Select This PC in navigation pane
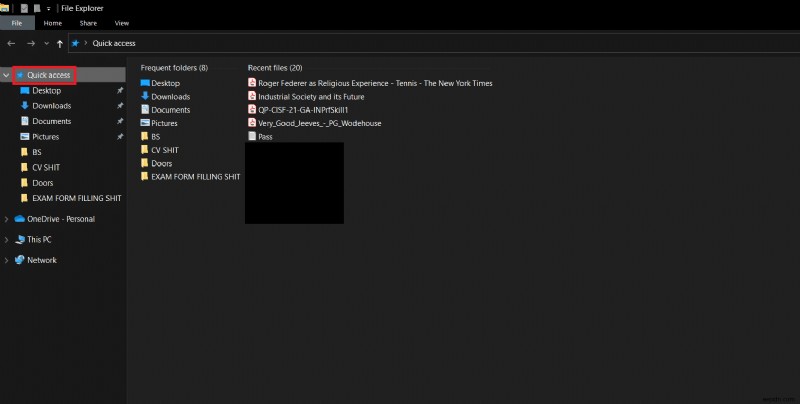 (39, 239)
